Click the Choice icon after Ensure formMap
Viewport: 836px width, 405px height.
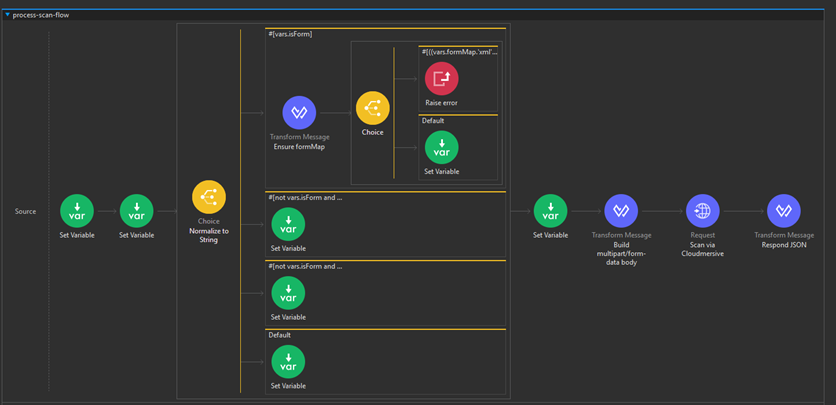(373, 108)
